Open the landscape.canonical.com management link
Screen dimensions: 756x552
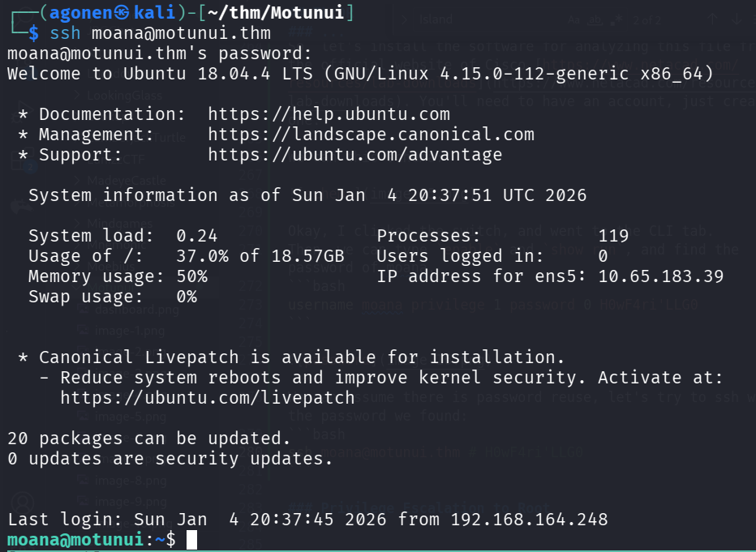(x=371, y=135)
